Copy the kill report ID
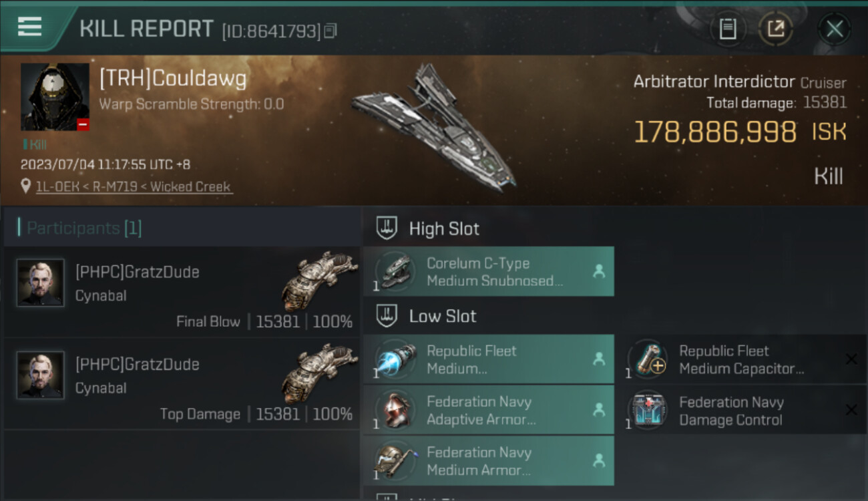 pyautogui.click(x=331, y=31)
